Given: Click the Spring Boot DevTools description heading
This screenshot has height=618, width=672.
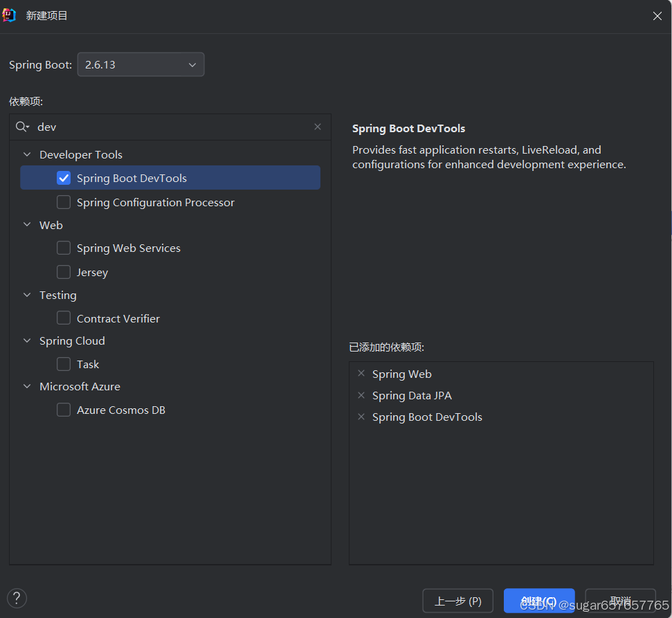Looking at the screenshot, I should (408, 129).
